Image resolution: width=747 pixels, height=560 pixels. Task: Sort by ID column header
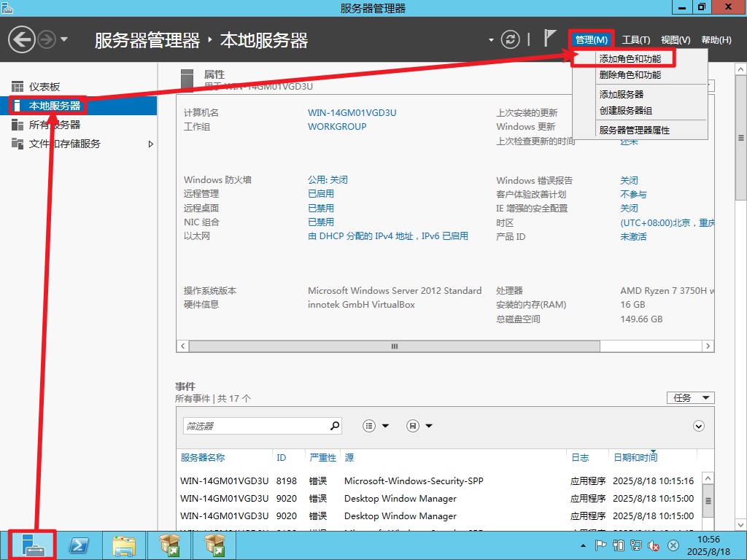click(x=281, y=458)
